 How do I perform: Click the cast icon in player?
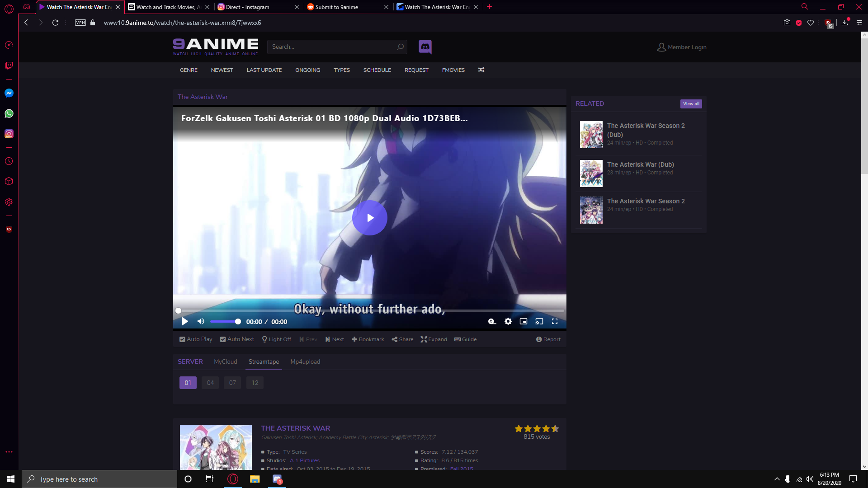pyautogui.click(x=539, y=321)
